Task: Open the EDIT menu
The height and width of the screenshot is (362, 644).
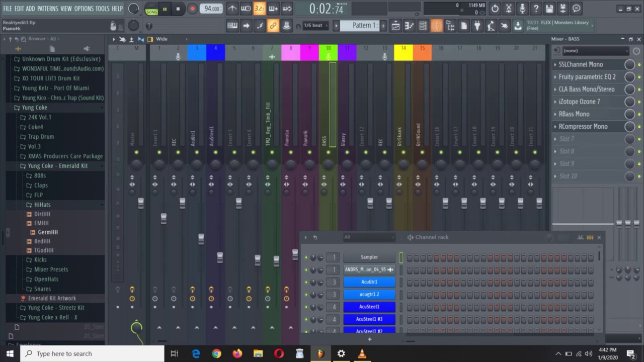Action: coord(19,9)
